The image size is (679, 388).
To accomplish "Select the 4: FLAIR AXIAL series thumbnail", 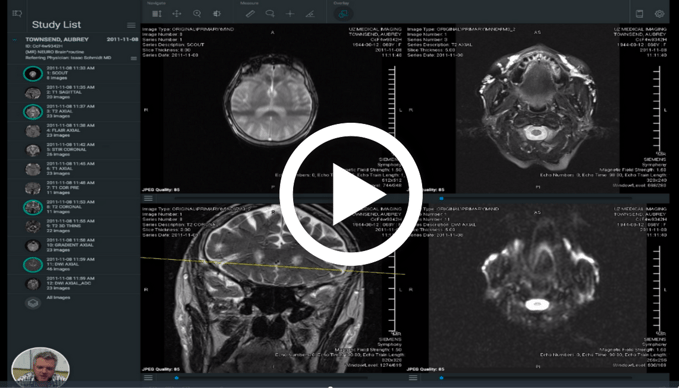I will coord(33,131).
